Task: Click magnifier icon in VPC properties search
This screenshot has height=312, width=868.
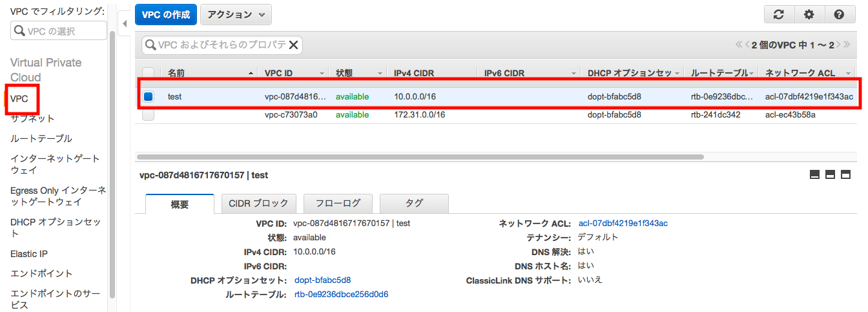Action: [151, 45]
